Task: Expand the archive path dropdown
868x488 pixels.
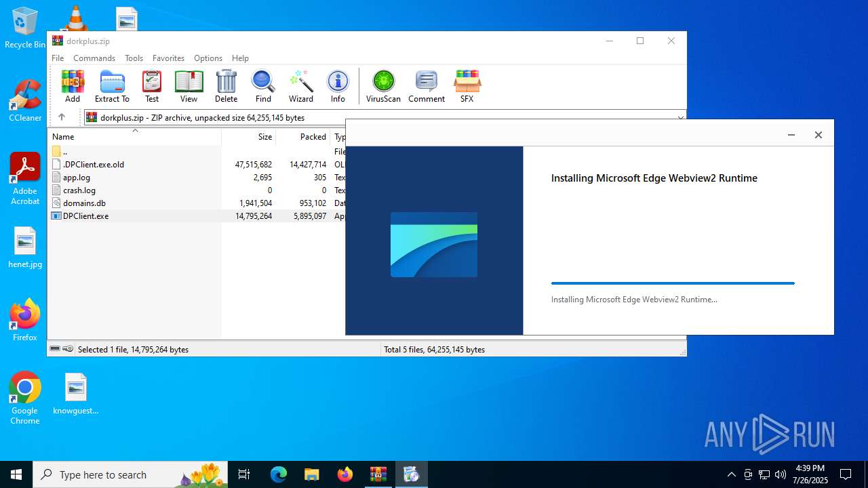Action: pos(680,117)
